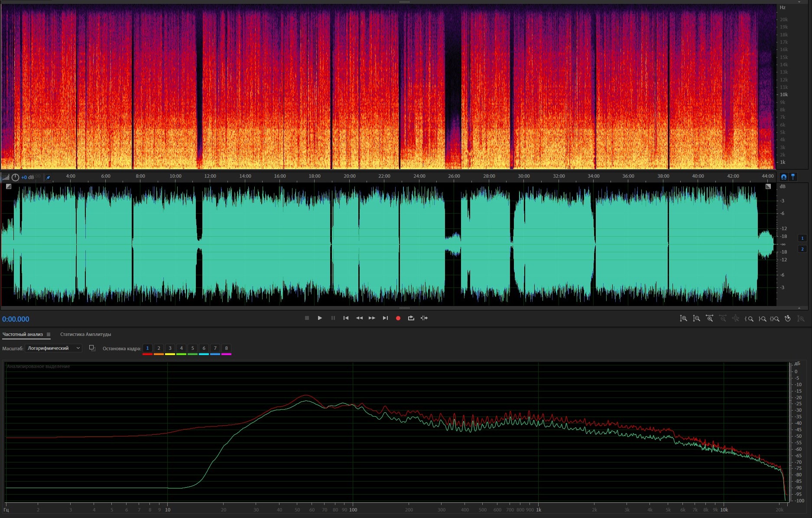Adjust the amplitude +0 dB HUD knob
This screenshot has height=518, width=812.
pyautogui.click(x=15, y=177)
